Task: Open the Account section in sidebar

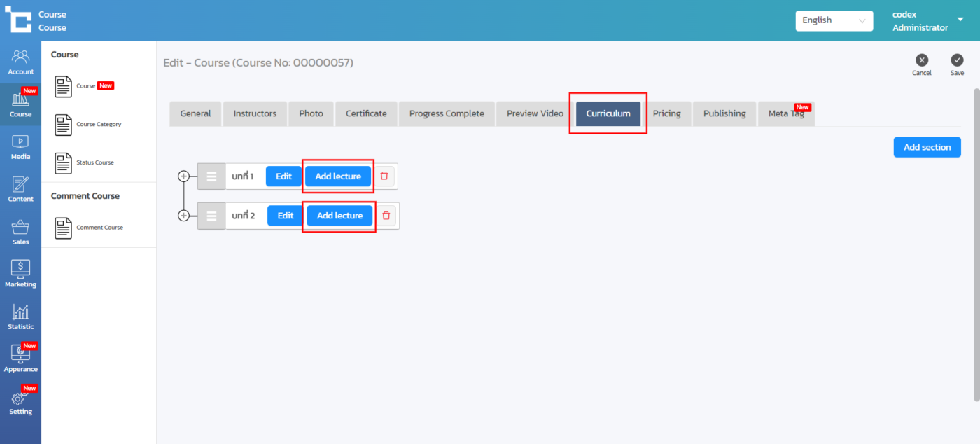Action: pyautogui.click(x=20, y=62)
